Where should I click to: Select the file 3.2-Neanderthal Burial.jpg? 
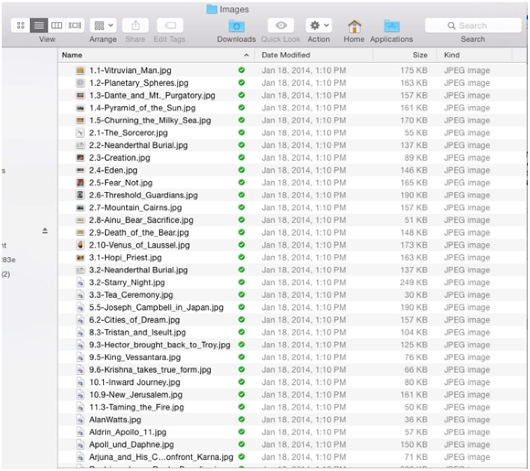tap(139, 270)
